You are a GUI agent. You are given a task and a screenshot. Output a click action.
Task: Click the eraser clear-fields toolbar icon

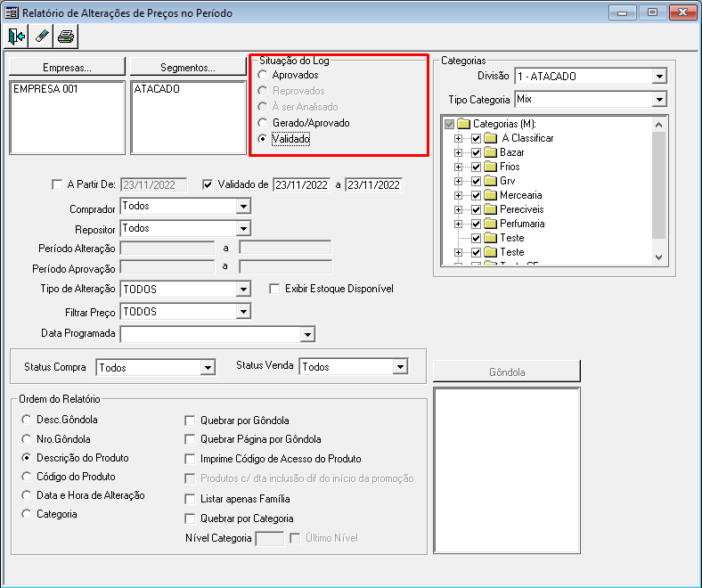pos(41,37)
